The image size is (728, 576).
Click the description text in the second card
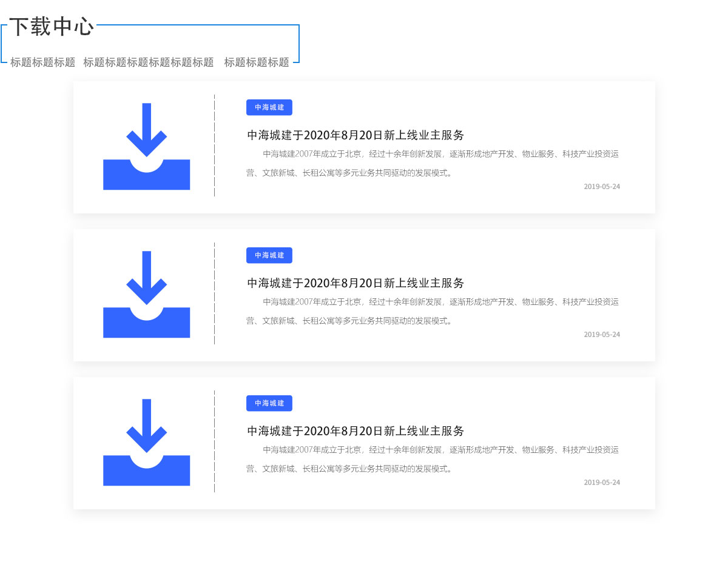click(x=433, y=311)
